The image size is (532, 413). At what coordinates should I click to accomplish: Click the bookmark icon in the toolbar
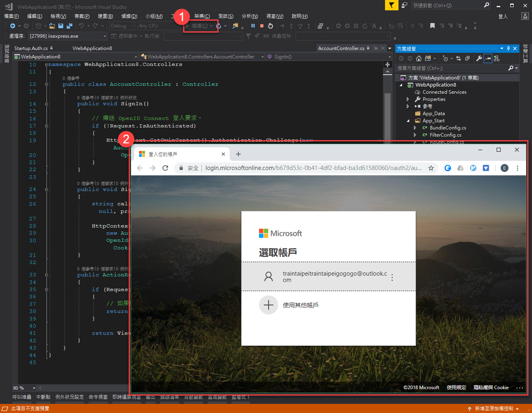pyautogui.click(x=432, y=26)
